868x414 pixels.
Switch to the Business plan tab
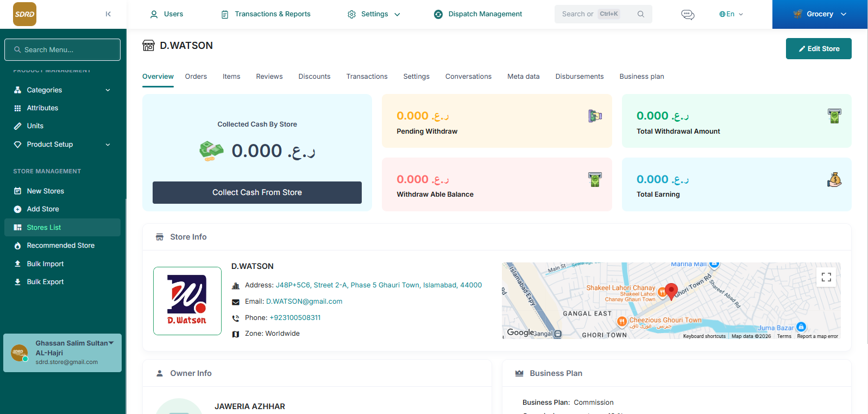click(x=642, y=77)
